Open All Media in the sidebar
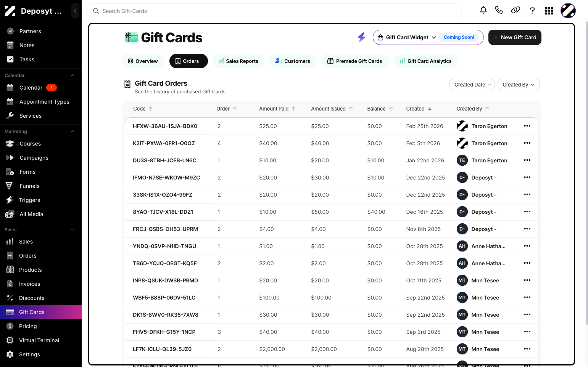Image resolution: width=588 pixels, height=367 pixels. click(31, 214)
